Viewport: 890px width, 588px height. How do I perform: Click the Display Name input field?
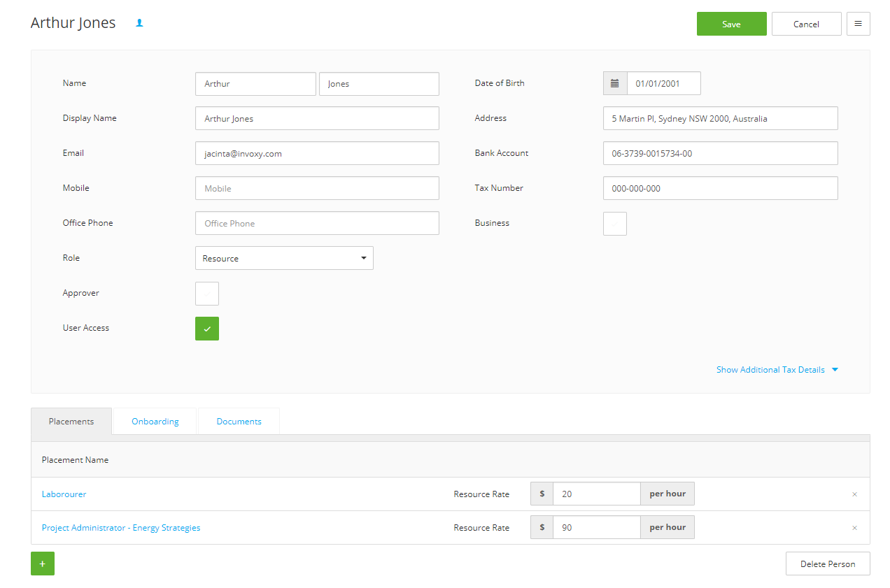pos(317,118)
